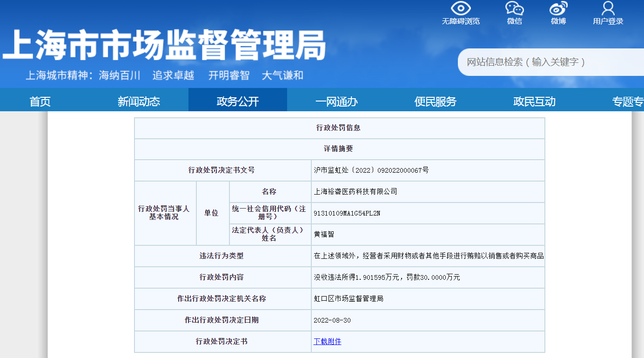This screenshot has height=358, width=644.
Task: Click the 行政处罚内容 label cell
Action: [223, 277]
